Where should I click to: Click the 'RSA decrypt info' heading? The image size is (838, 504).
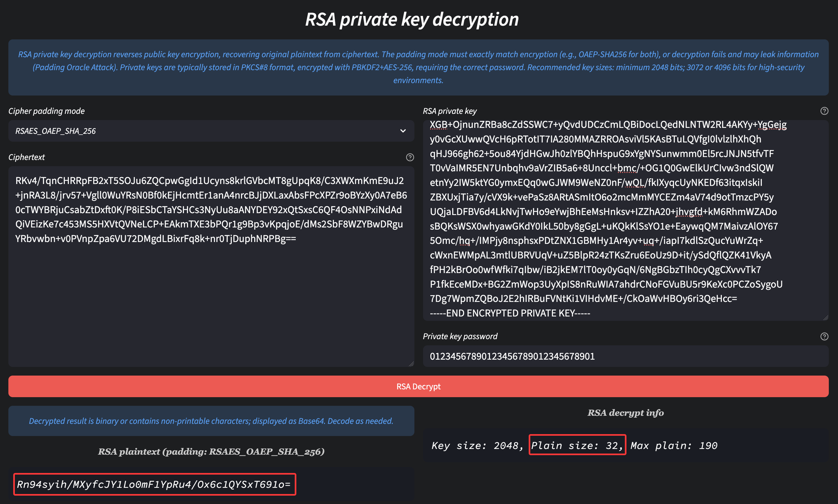[x=625, y=413]
